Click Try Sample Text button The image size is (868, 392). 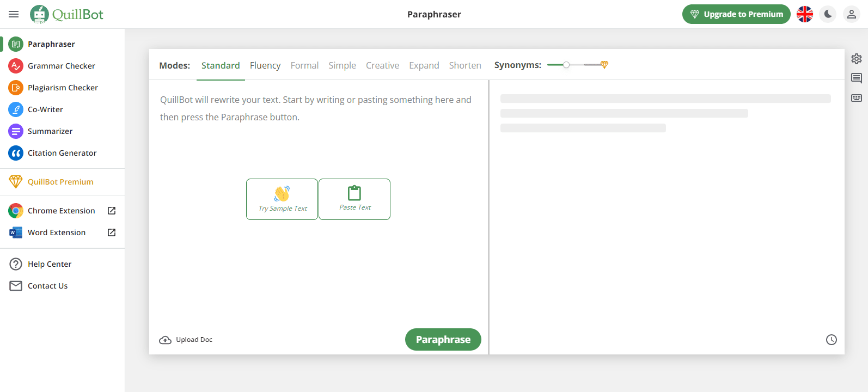click(x=282, y=199)
